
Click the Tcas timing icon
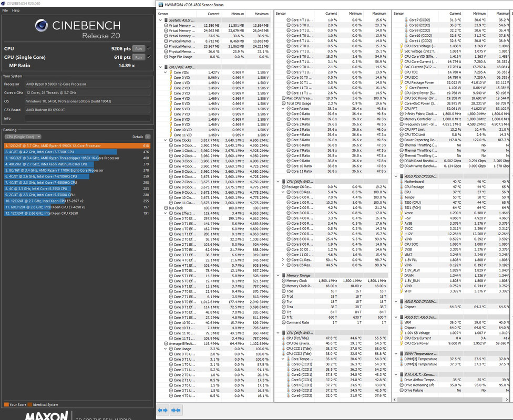284,291
